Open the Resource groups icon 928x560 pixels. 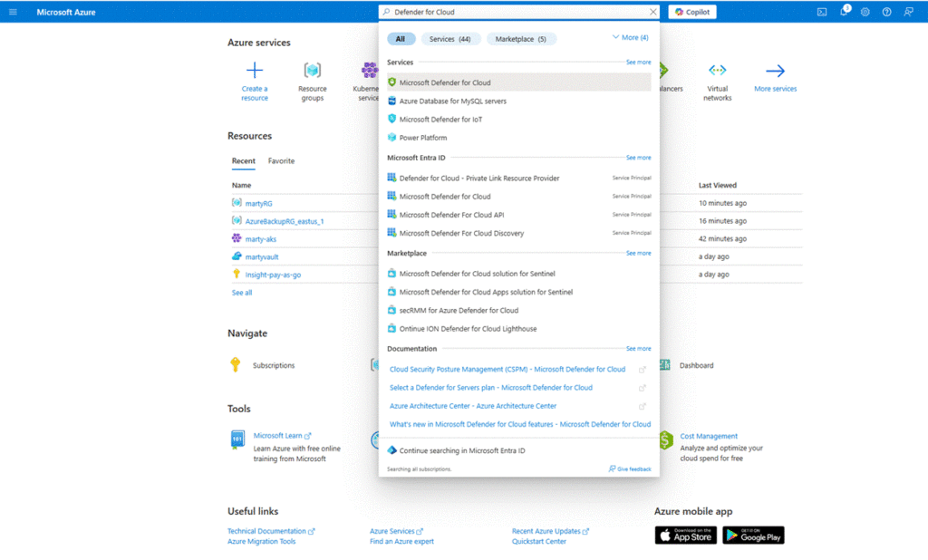click(x=313, y=71)
